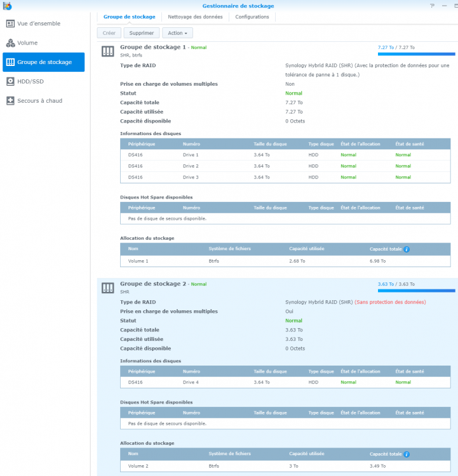The image size is (458, 476).
Task: Click info icon beside Capacité totale for Volume 2
Action: [x=407, y=454]
